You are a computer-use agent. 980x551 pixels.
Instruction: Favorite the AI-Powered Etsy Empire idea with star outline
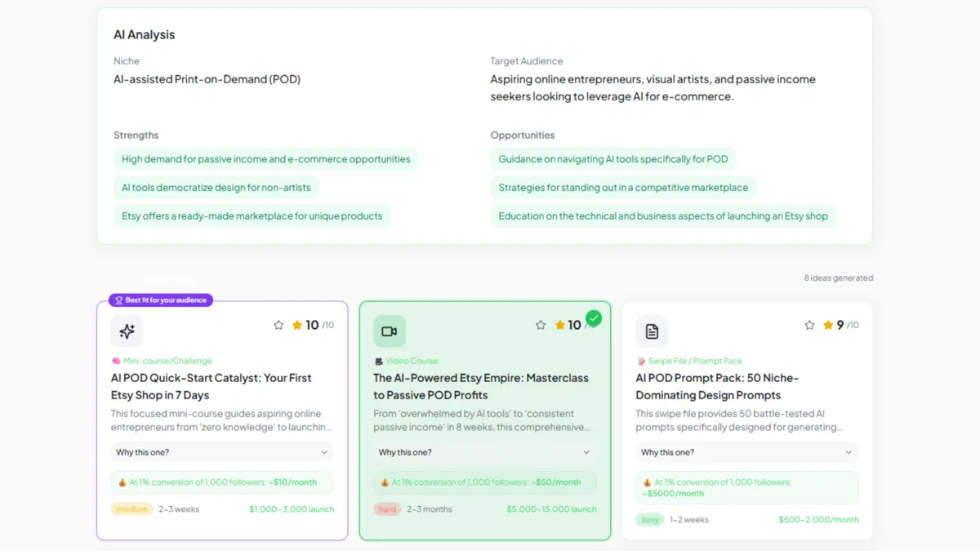tap(541, 325)
